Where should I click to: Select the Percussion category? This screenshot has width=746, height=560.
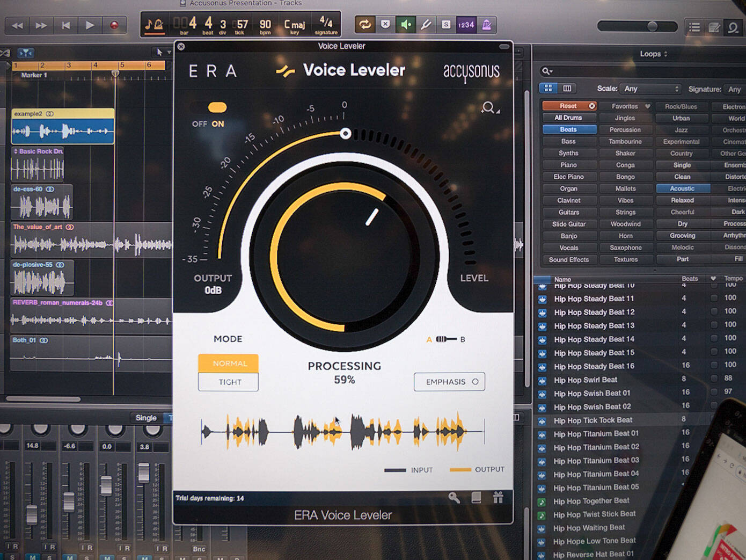tap(625, 130)
